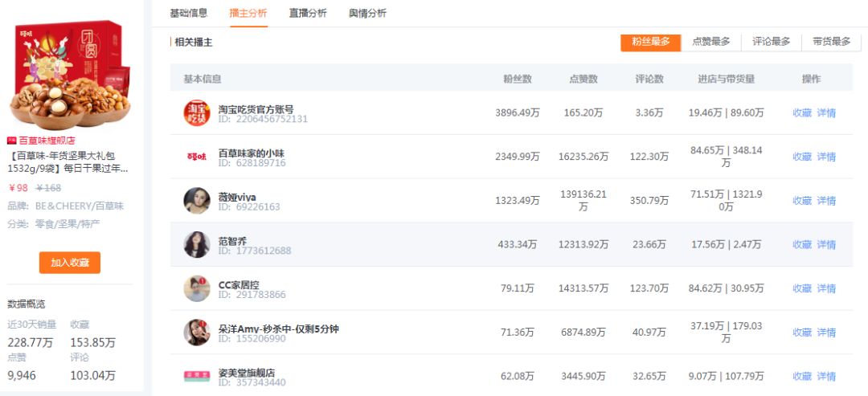Click 评论 overview value 103.04万
868x396 pixels.
coord(93,376)
